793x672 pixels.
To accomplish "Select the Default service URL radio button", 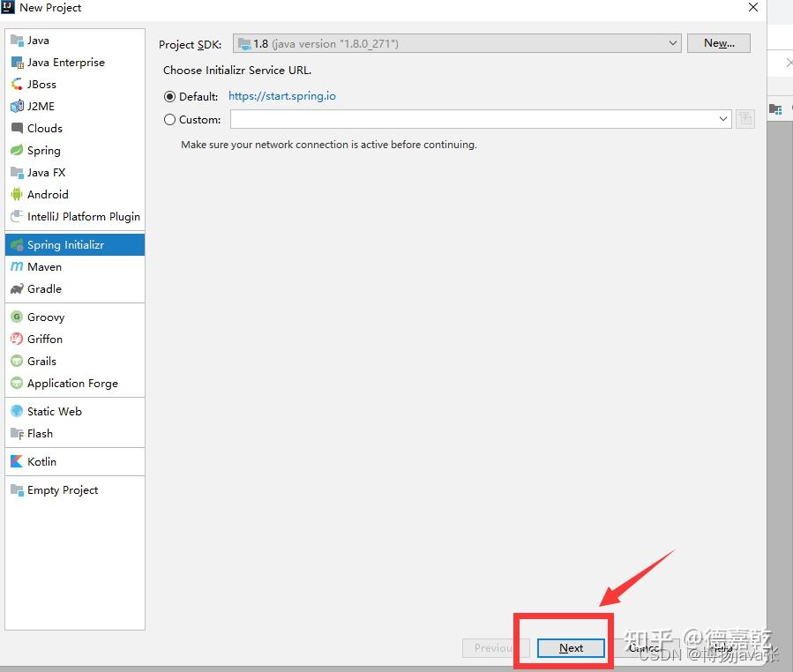I will pos(170,97).
